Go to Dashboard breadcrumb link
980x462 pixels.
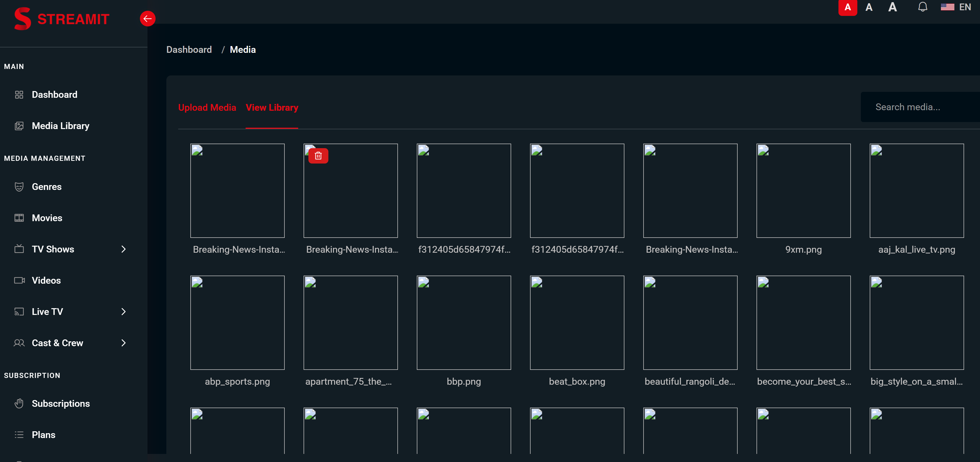pyautogui.click(x=189, y=50)
